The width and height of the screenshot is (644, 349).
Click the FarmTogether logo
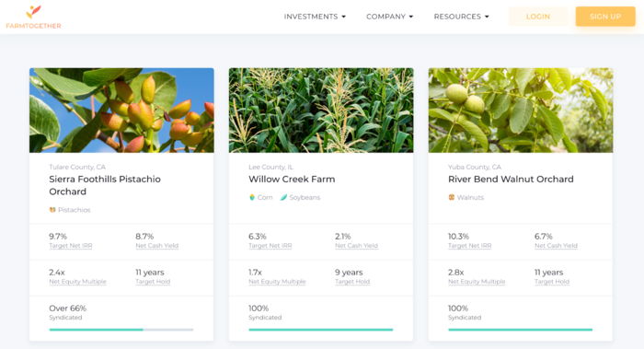pos(33,17)
